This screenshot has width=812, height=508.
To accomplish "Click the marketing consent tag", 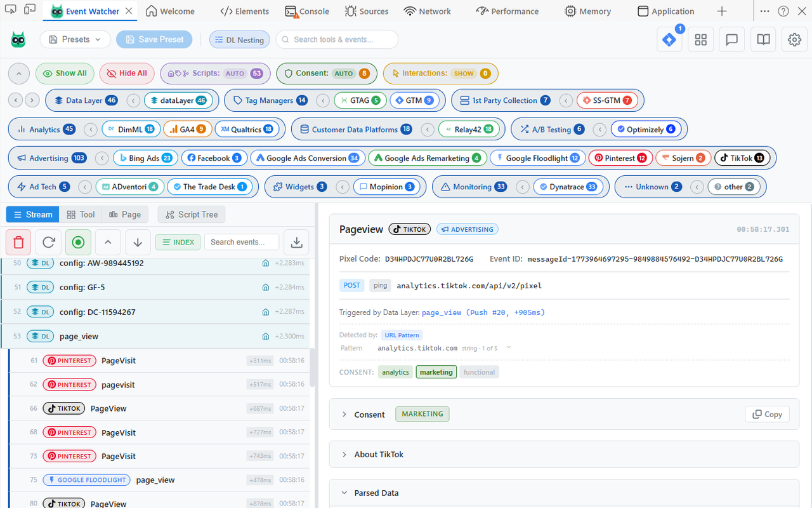I will click(436, 372).
